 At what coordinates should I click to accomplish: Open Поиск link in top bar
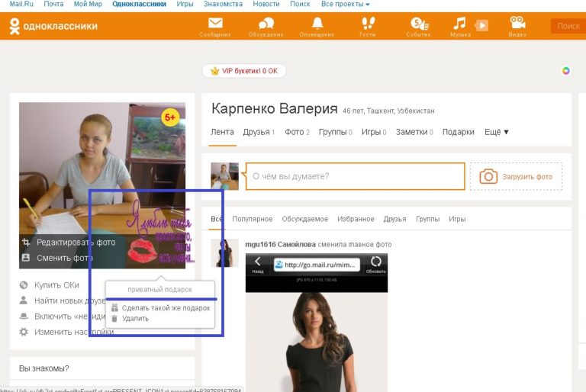coord(300,4)
